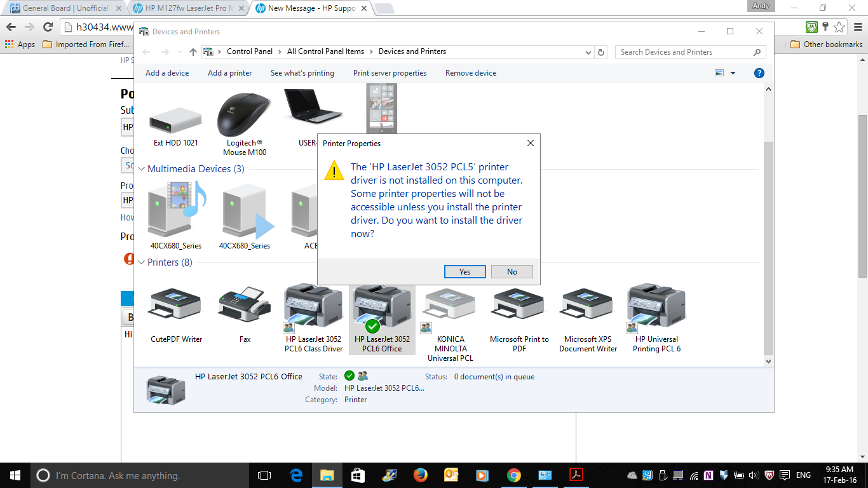Click the refresh button beside address bar
The width and height of the screenshot is (868, 488).
click(602, 52)
